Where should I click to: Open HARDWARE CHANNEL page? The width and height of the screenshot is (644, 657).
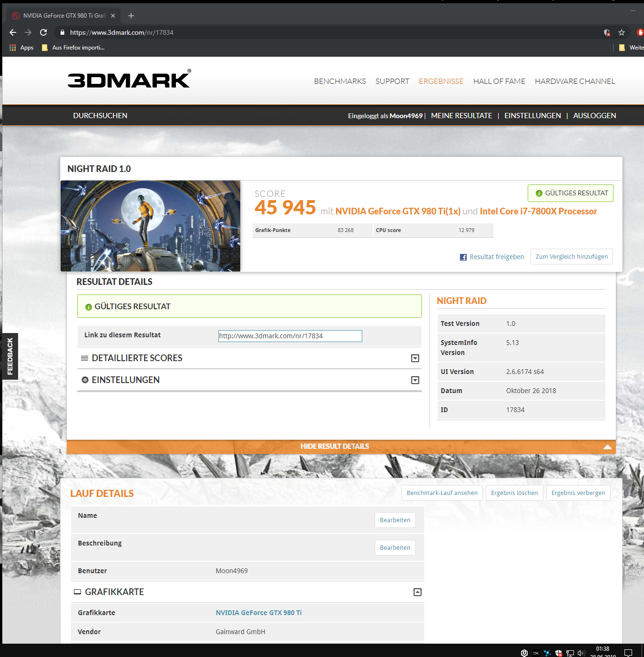[575, 81]
